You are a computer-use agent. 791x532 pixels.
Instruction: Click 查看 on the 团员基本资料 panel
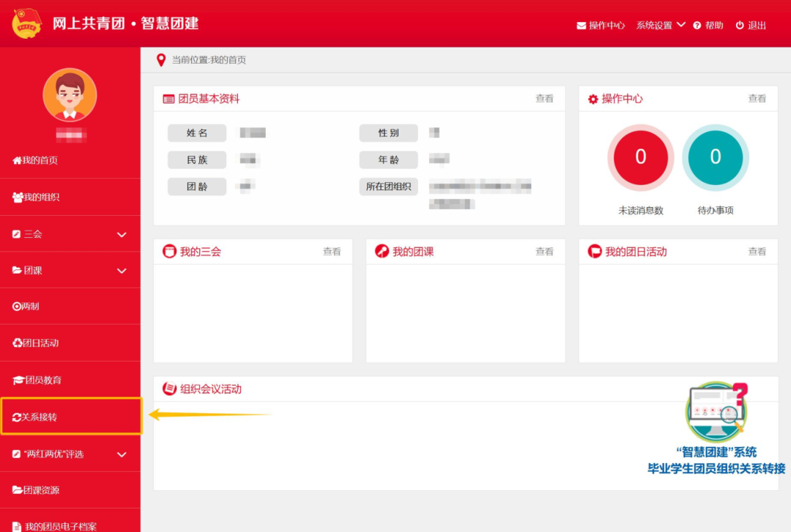[x=545, y=98]
